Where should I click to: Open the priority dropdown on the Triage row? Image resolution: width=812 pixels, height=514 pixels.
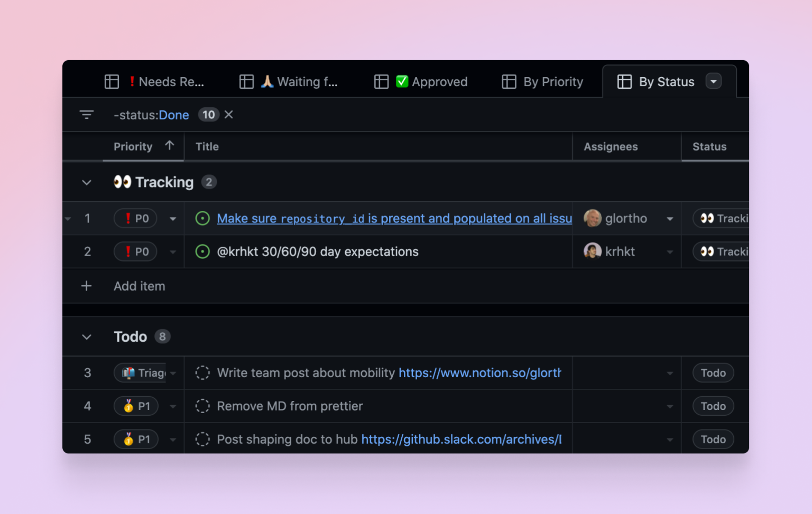coord(173,372)
